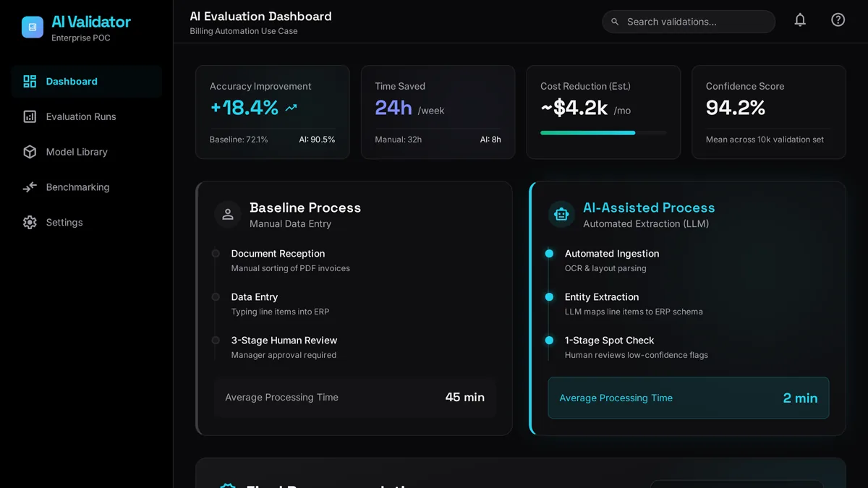Click Mean across 10k validation set text
Image resolution: width=868 pixels, height=488 pixels.
(765, 140)
